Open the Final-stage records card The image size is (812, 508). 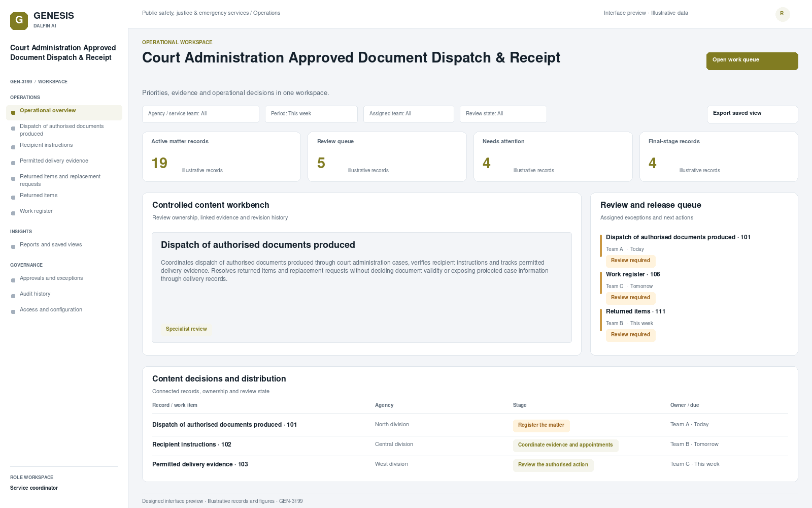pos(719,156)
